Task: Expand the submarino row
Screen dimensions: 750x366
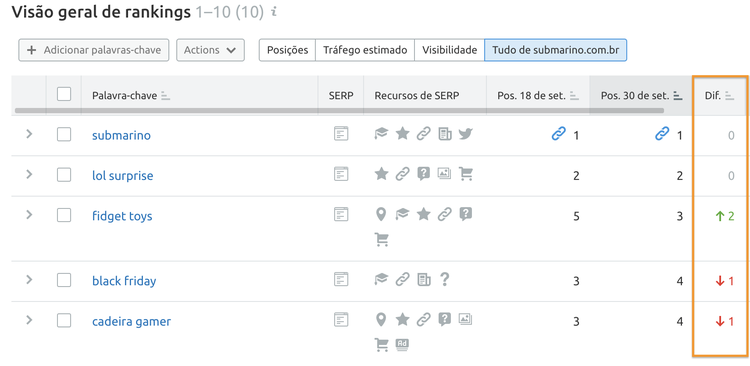Action: point(29,134)
